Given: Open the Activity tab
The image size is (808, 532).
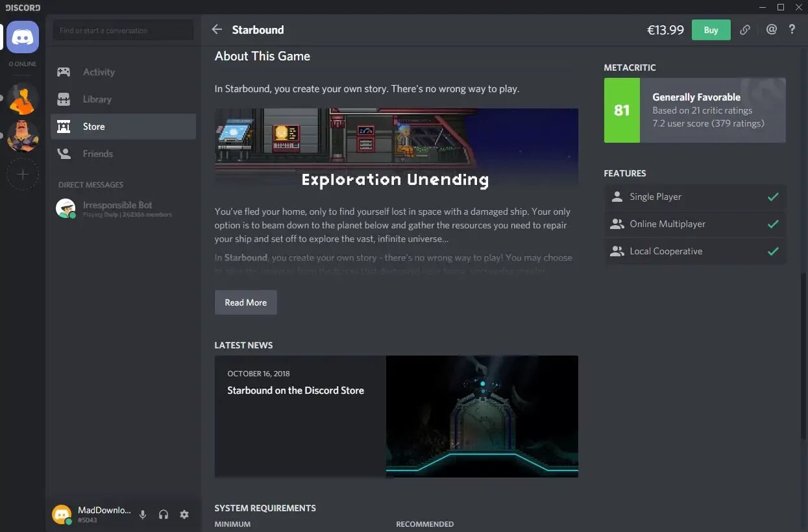Looking at the screenshot, I should (x=123, y=72).
